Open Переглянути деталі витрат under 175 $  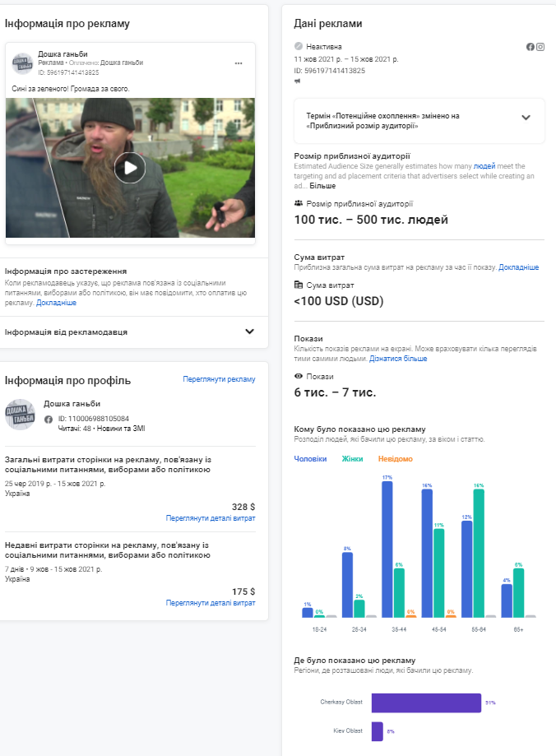[x=210, y=603]
